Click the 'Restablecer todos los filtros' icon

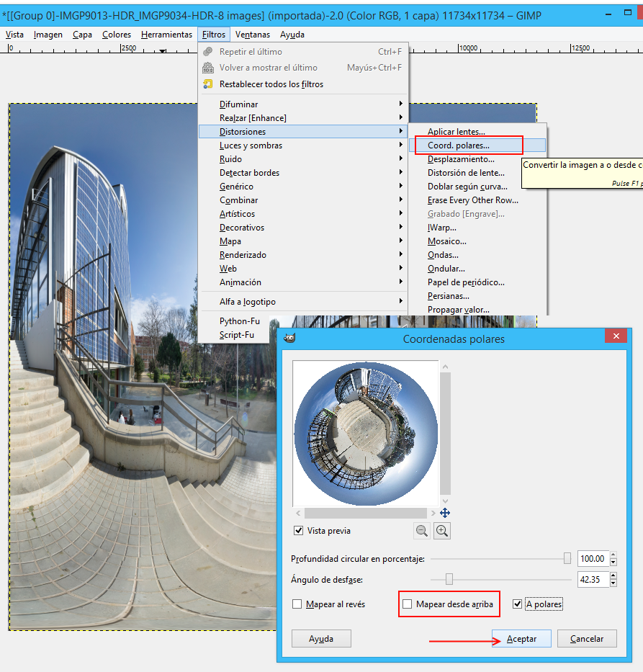pos(208,84)
